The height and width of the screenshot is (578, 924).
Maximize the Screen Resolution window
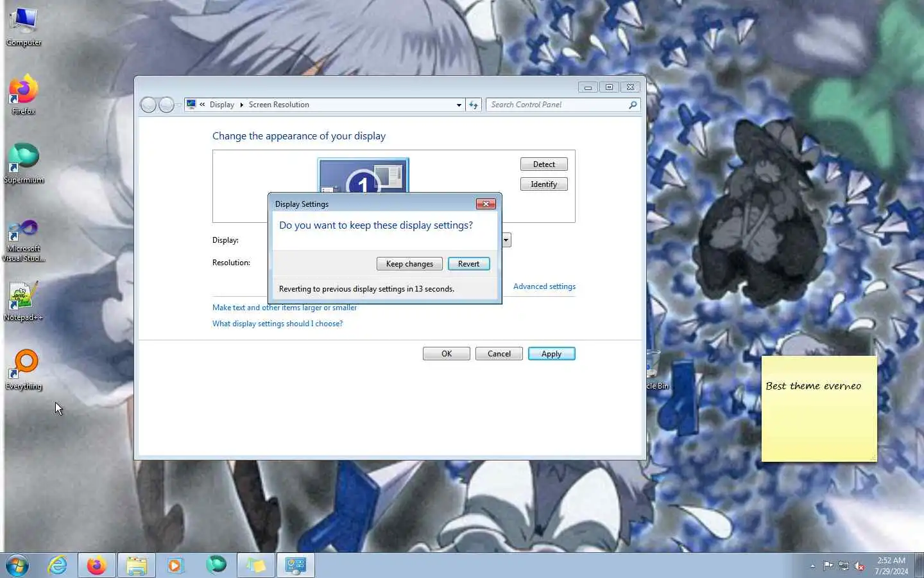pyautogui.click(x=609, y=87)
